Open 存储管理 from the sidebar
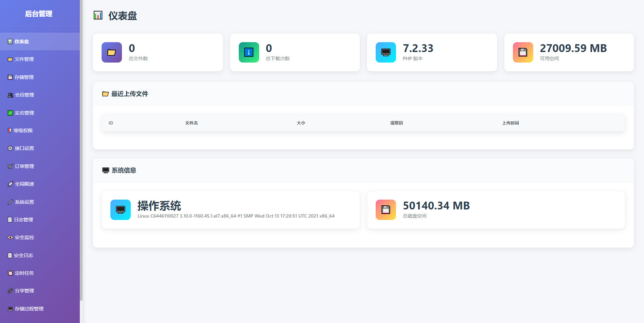Viewport: 644px width, 323px height. 24,77
